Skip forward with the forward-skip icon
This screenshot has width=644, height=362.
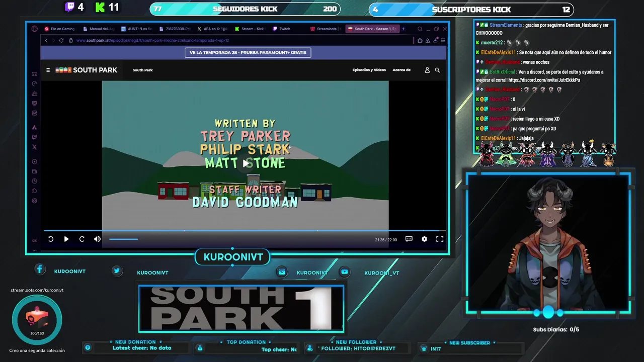coord(82,239)
